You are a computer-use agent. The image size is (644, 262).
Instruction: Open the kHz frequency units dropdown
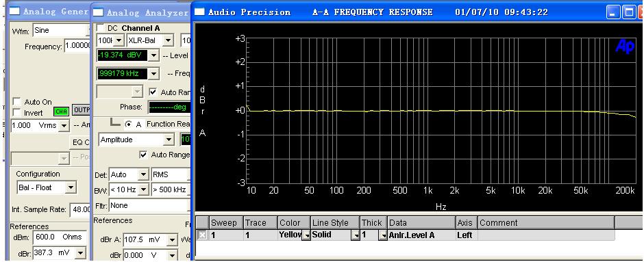(153, 74)
